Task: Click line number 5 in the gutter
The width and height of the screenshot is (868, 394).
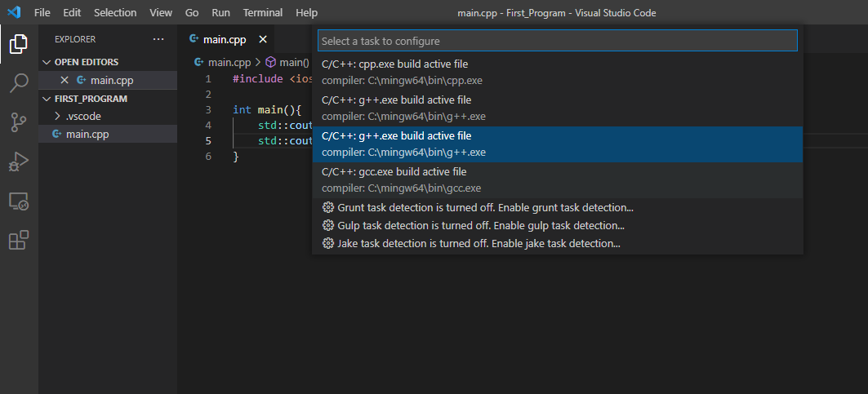Action: 207,140
